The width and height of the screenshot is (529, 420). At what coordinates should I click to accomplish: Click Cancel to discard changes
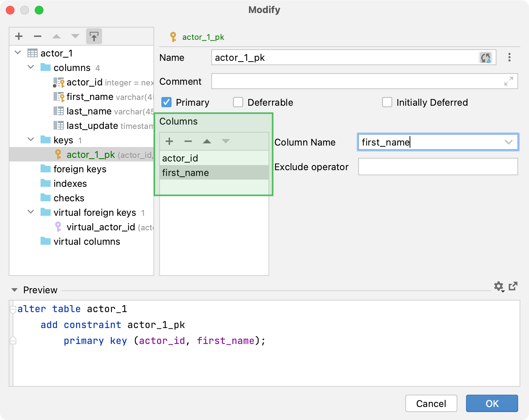click(431, 403)
